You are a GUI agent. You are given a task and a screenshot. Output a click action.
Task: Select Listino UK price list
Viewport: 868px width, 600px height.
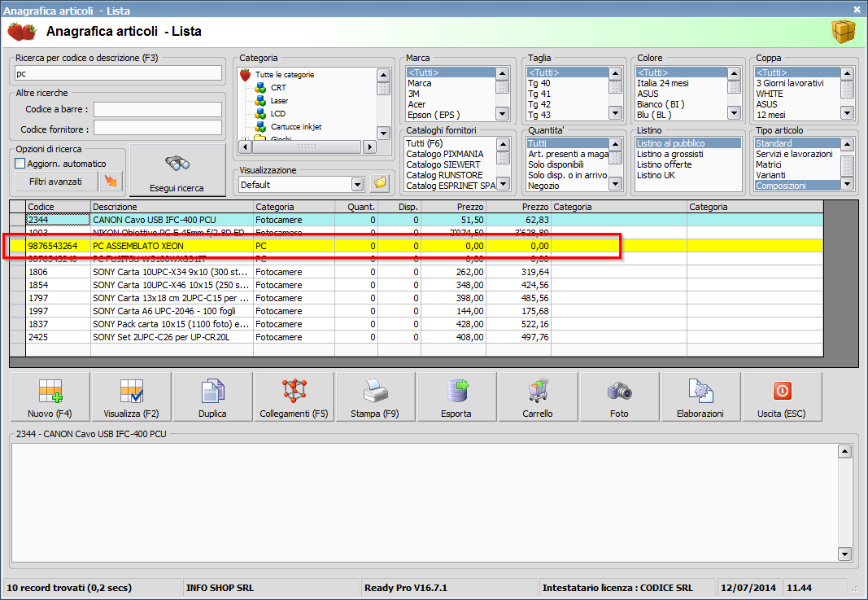(x=688, y=175)
